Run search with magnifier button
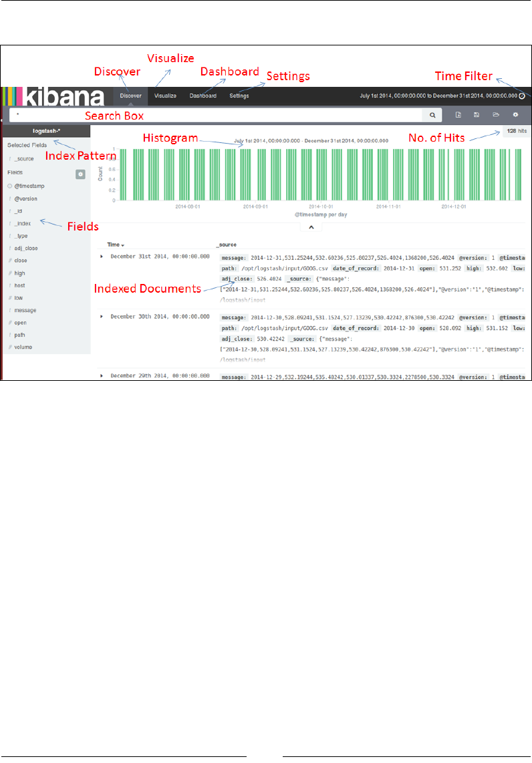The height and width of the screenshot is (763, 532). 432,116
